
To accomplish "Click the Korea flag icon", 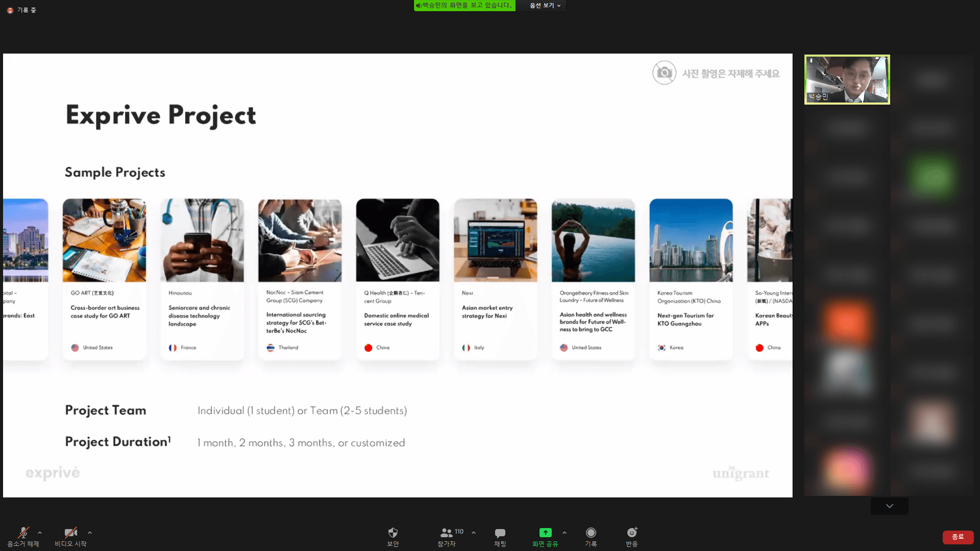I will pyautogui.click(x=662, y=348).
